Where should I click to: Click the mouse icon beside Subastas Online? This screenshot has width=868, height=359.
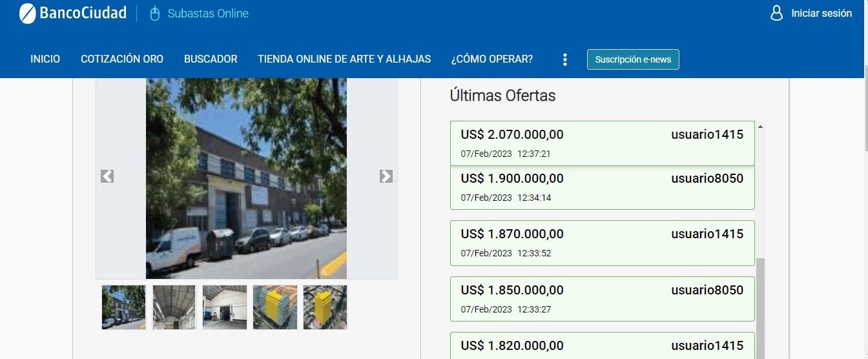(x=154, y=14)
